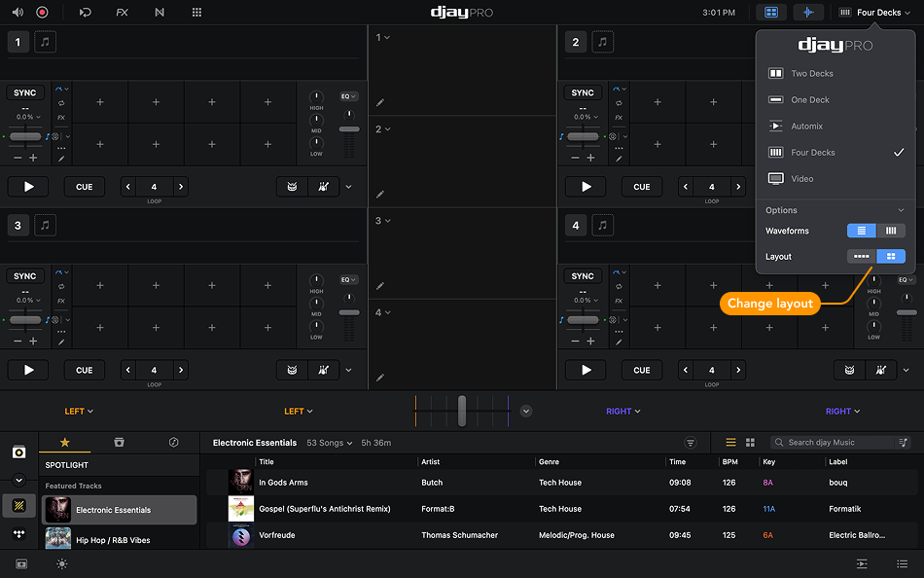Open the sampler grid icon in toolbar
This screenshot has width=924, height=578.
point(195,12)
